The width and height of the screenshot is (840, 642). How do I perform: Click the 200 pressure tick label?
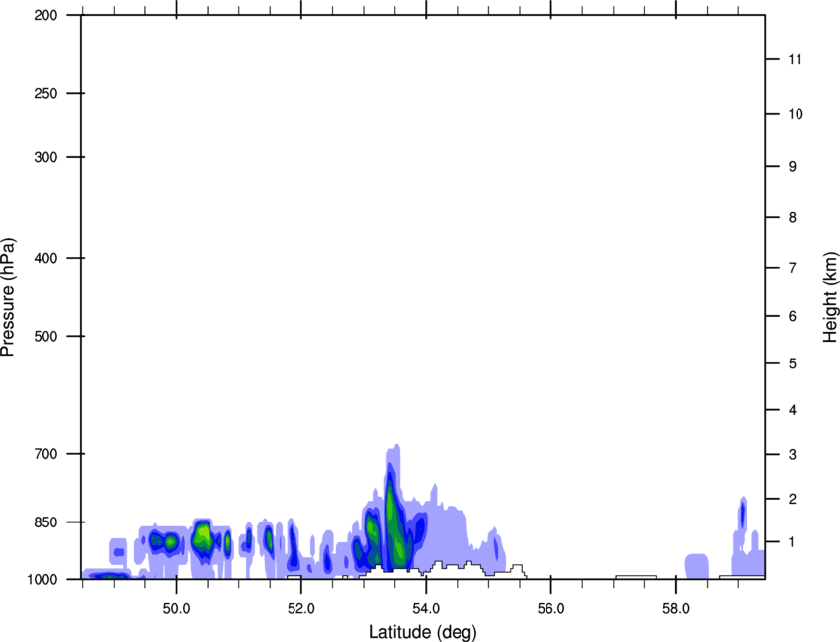point(45,15)
